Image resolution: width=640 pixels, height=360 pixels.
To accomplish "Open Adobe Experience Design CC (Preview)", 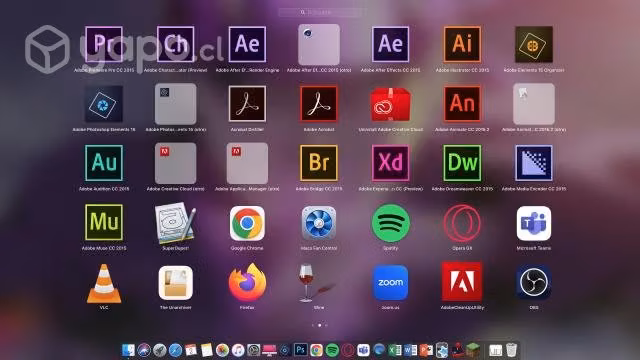I will point(391,163).
